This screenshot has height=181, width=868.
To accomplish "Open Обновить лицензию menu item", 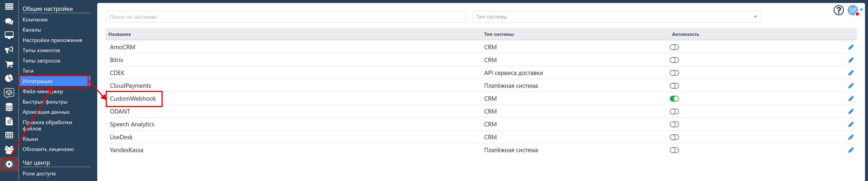I will pos(48,149).
